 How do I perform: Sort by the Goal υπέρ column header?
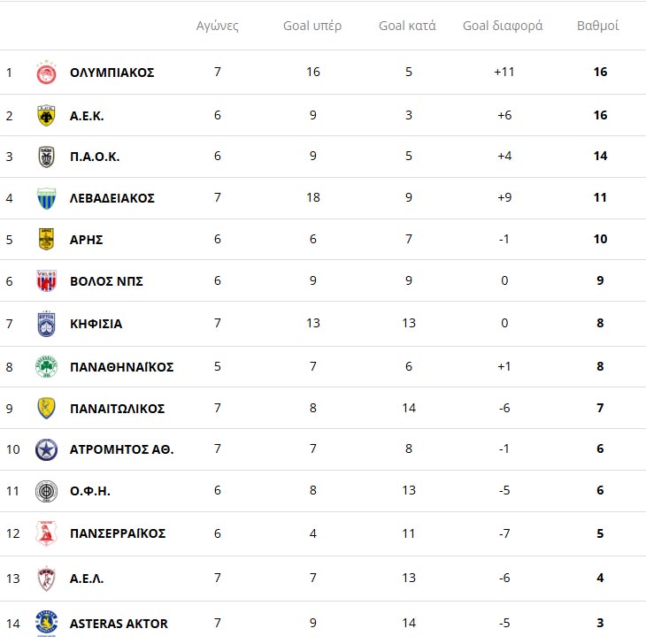(312, 26)
